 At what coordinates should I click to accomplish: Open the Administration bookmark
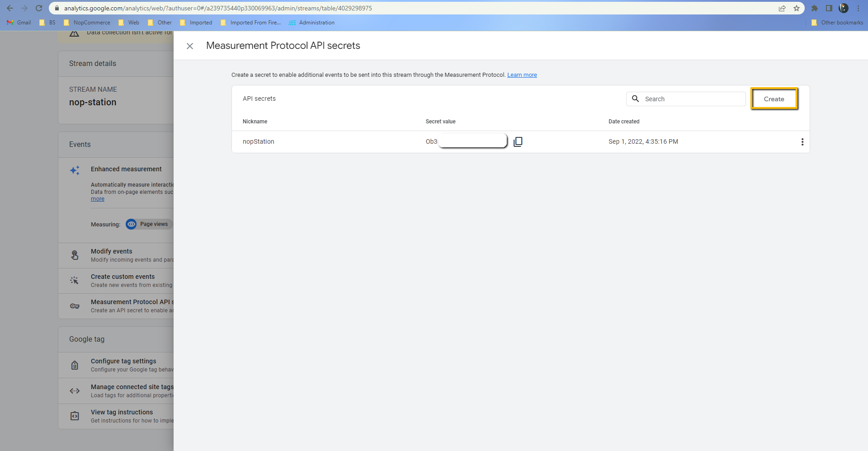point(311,23)
